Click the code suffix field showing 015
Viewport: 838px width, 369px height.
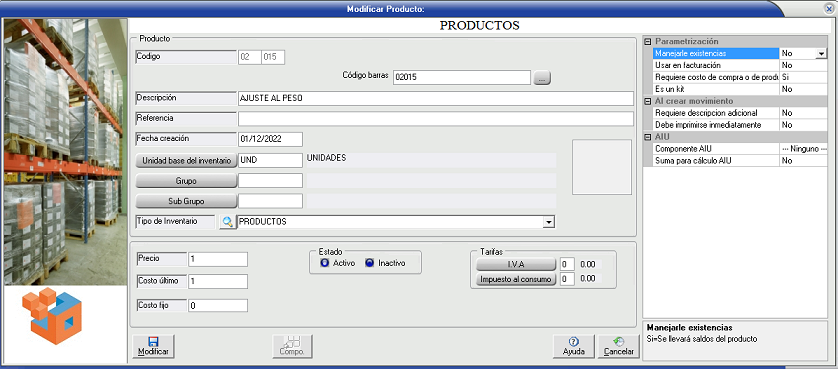(x=273, y=57)
